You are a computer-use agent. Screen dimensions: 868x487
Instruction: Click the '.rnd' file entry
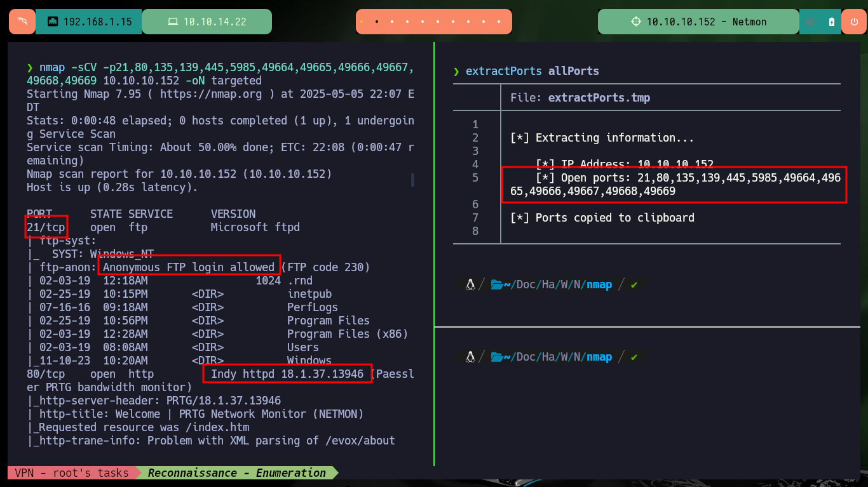click(300, 281)
